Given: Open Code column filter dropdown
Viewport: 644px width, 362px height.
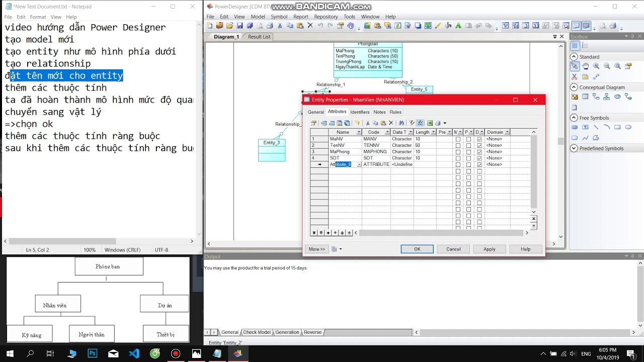Looking at the screenshot, I should point(387,132).
